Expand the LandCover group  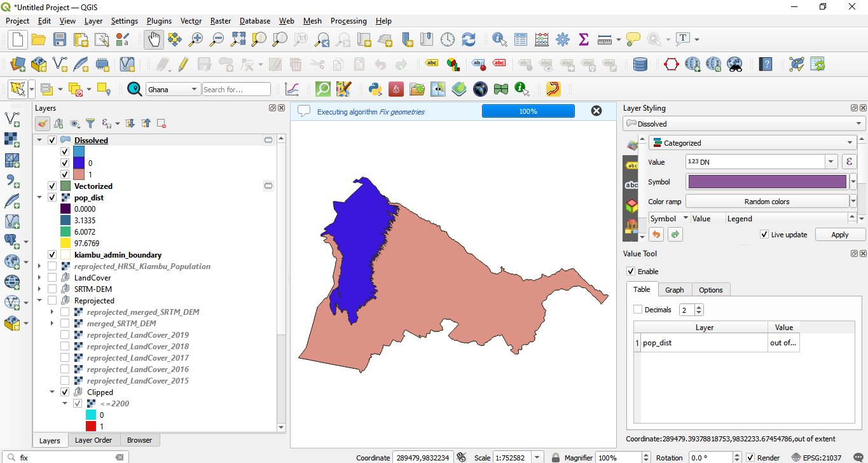[x=39, y=278]
